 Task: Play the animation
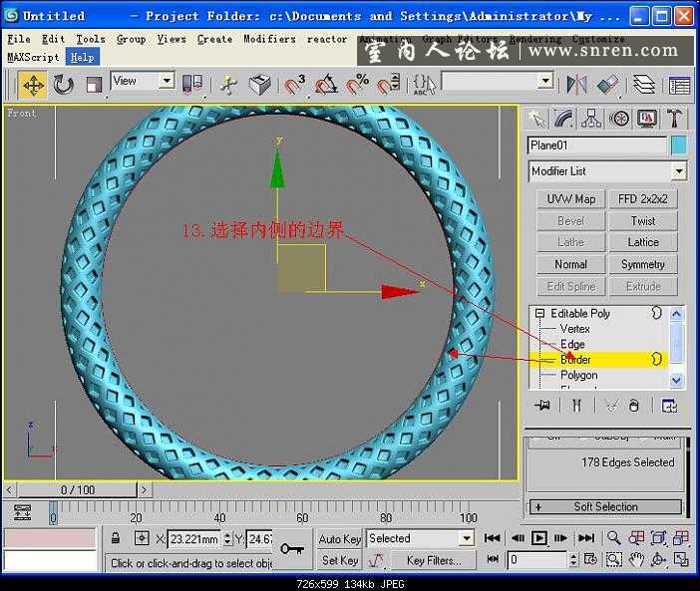[539, 538]
